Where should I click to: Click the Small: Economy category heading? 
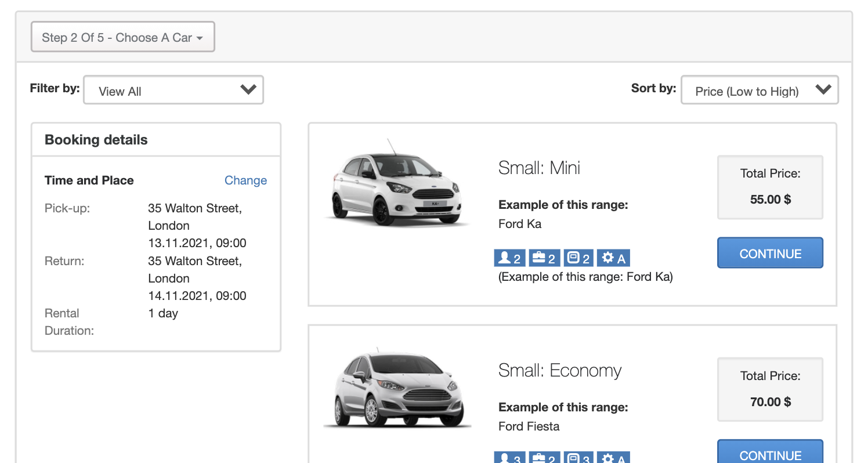click(559, 370)
